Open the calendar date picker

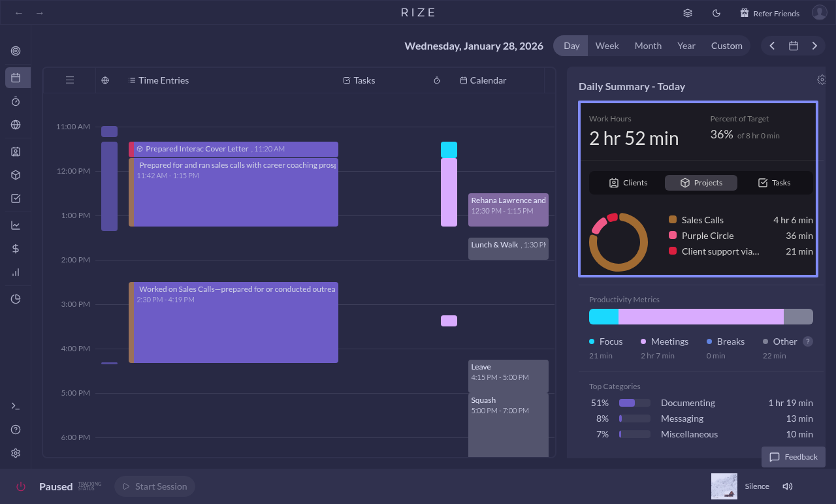(x=794, y=46)
